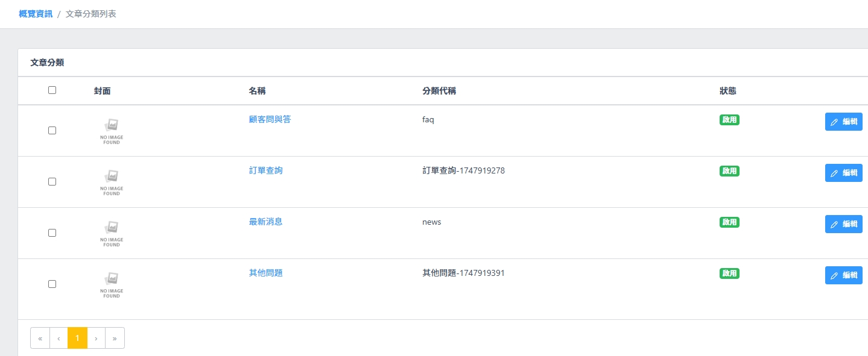Go to the last page with » button
The width and height of the screenshot is (868, 356).
(x=115, y=338)
